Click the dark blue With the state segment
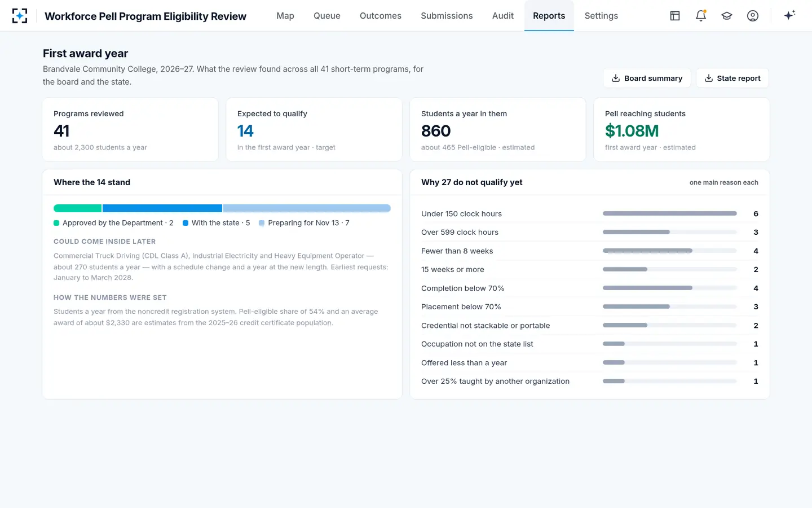 pos(162,208)
